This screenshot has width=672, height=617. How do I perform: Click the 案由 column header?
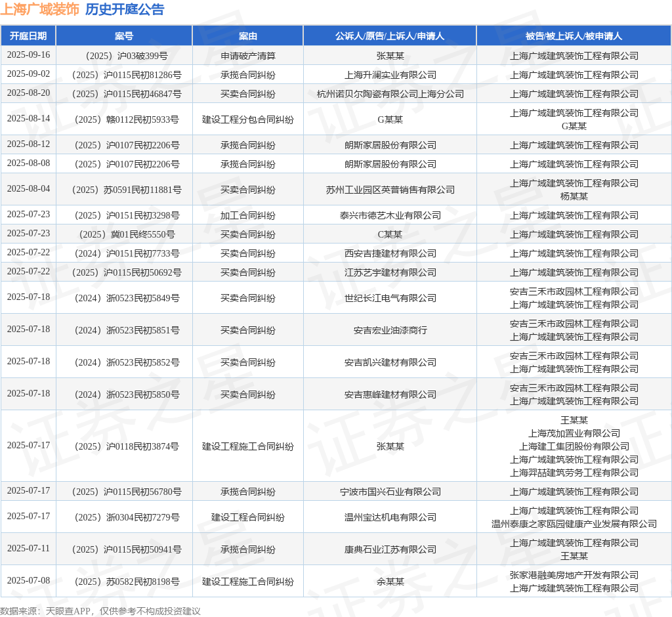(247, 36)
